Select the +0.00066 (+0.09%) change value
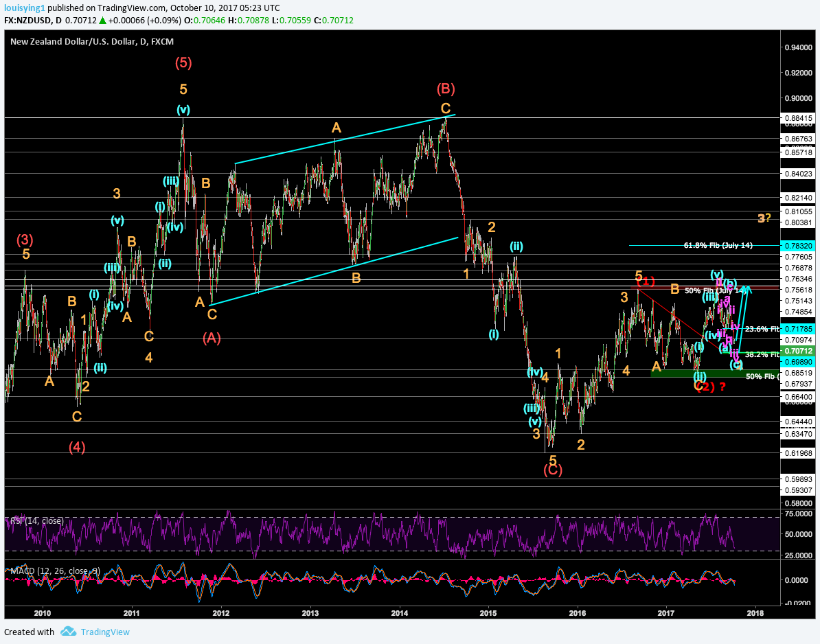Screen dimensions: 820x644 144,21
